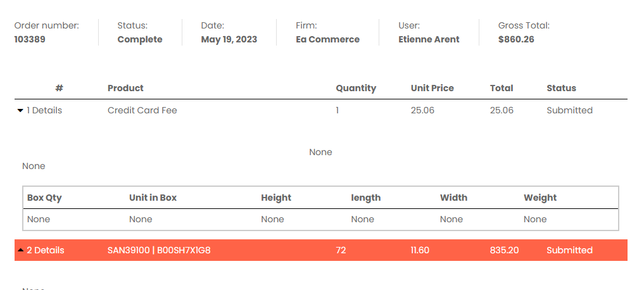Click the Submitted status of Credit Card Fee
The height and width of the screenshot is (290, 644).
(570, 111)
